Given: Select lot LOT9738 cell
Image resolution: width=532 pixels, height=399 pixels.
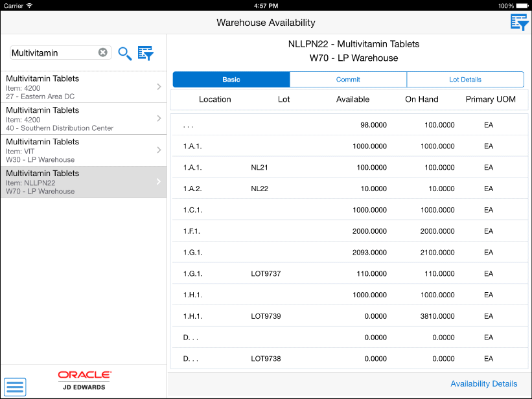Looking at the screenshot, I should click(x=266, y=359).
